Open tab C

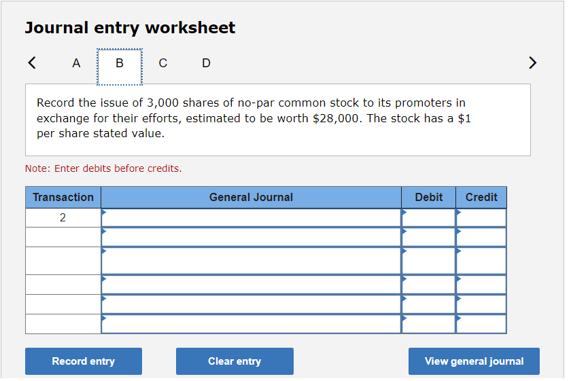click(x=162, y=63)
